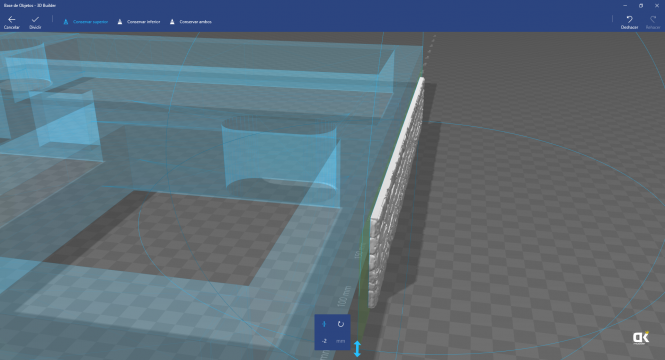The width and height of the screenshot is (665, 360).
Task: Click the Conservar ambos icon
Action: 172,22
